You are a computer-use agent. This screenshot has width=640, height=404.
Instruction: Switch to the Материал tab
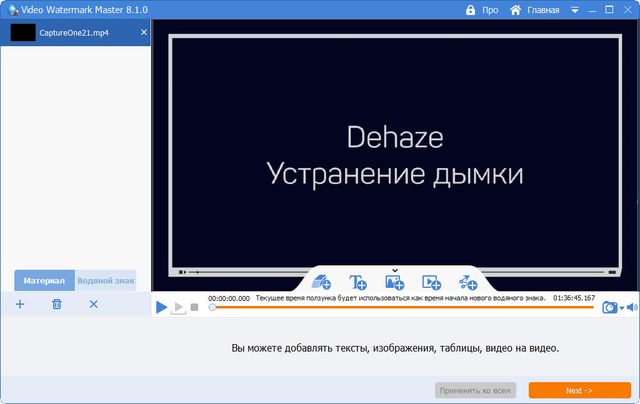[x=44, y=281]
